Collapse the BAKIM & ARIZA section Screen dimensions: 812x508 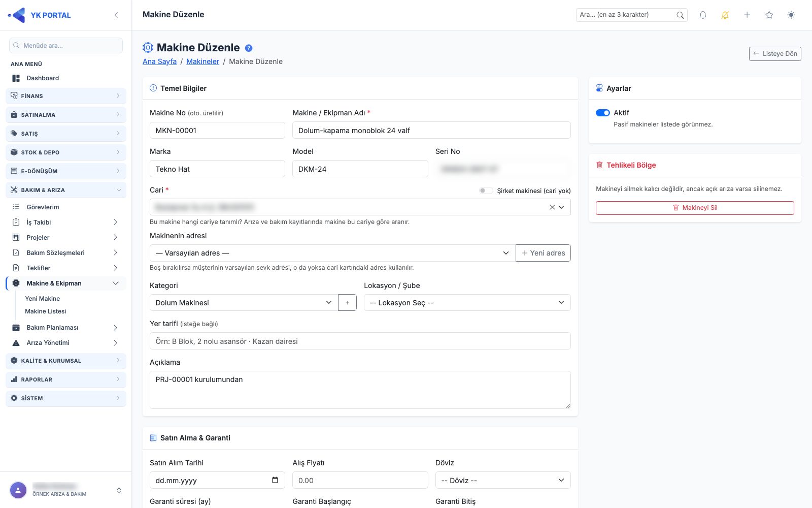[x=66, y=190]
